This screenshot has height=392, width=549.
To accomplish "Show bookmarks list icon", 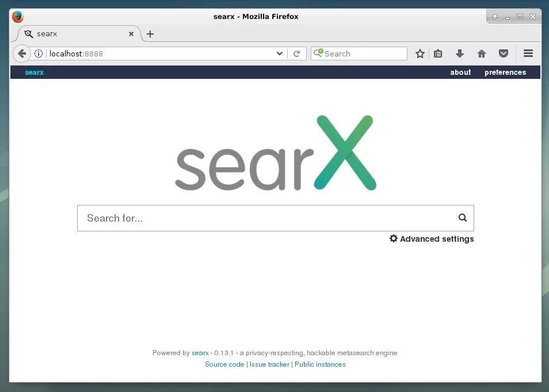I will pos(438,54).
